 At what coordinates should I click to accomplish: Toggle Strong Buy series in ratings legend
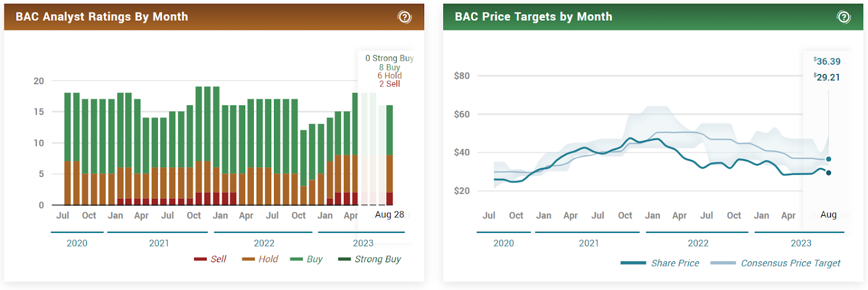369,259
